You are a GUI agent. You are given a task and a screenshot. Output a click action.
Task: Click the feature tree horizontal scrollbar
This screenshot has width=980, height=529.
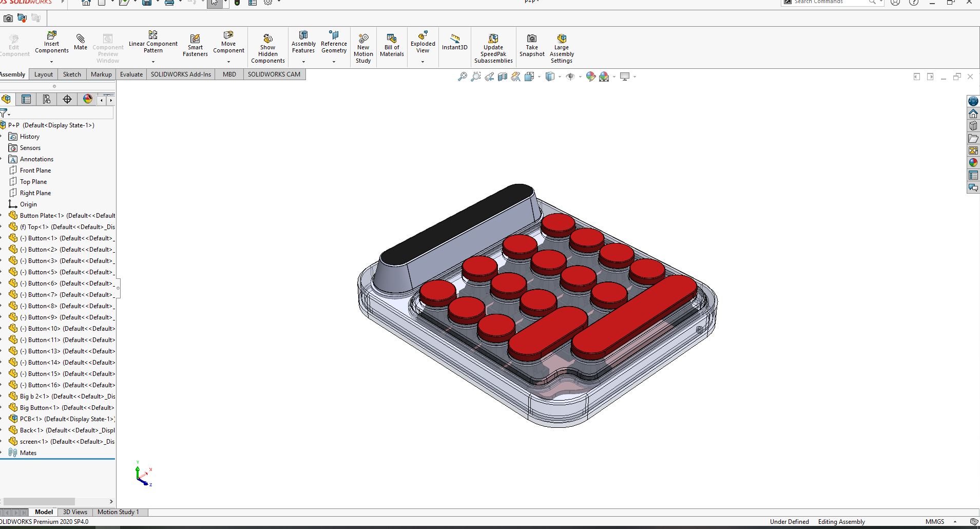tap(39, 501)
